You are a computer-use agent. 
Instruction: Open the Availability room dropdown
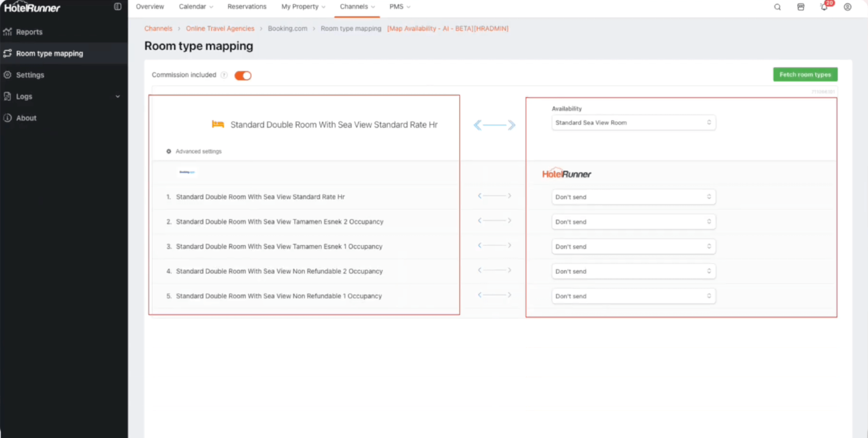point(633,123)
